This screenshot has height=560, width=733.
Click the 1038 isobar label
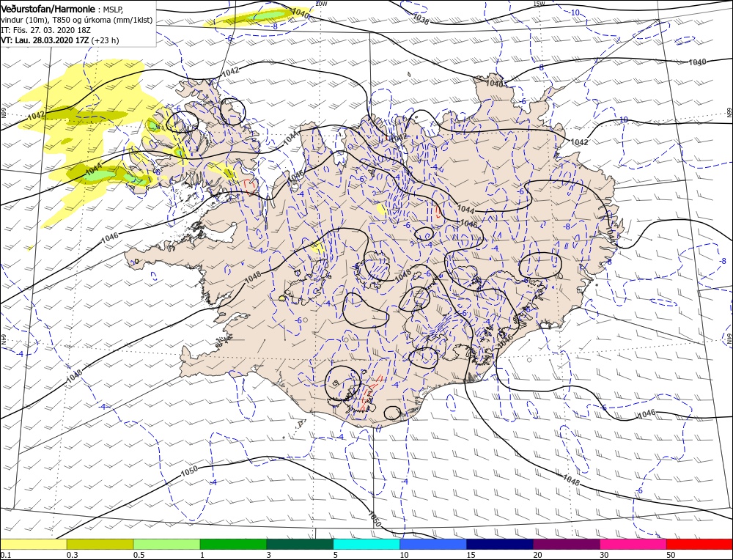(421, 18)
